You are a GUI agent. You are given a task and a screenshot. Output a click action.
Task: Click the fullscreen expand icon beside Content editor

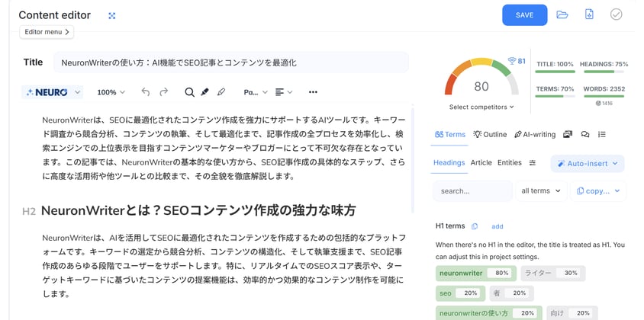111,15
